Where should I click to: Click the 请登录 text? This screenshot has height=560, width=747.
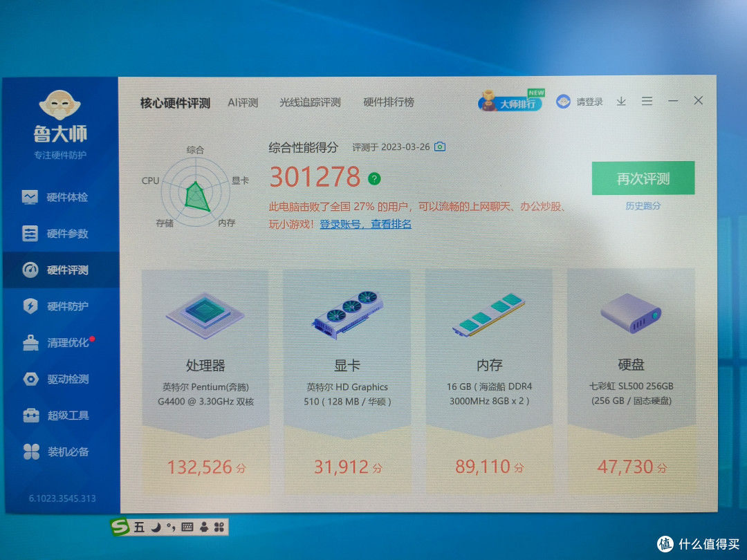coord(589,102)
